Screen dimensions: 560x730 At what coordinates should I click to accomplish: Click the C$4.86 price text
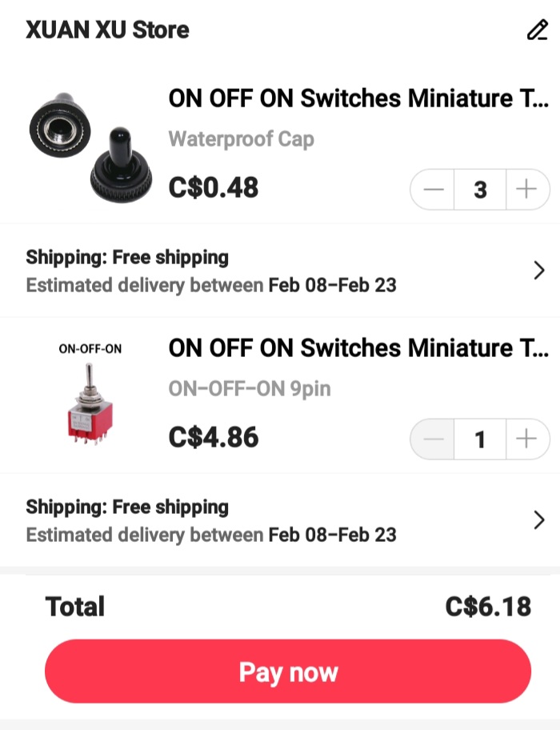[x=212, y=438]
